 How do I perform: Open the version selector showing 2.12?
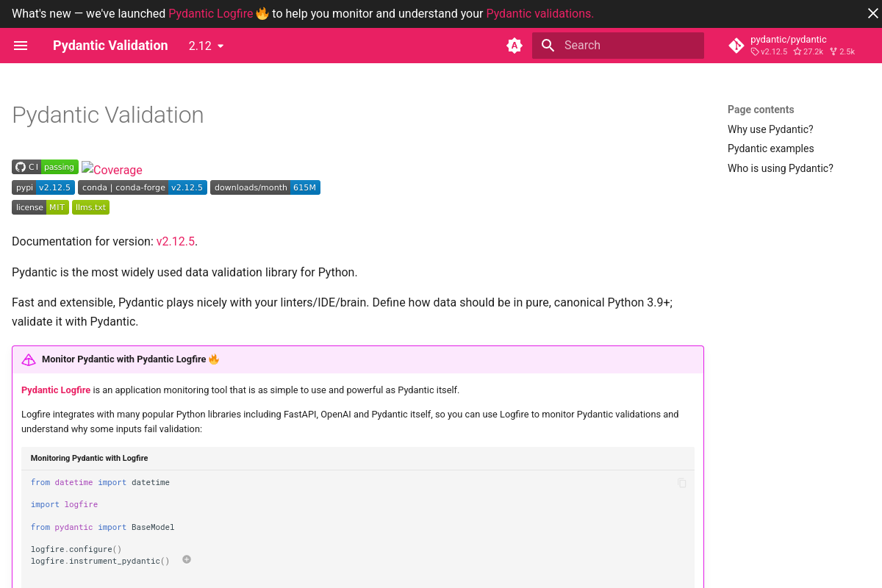pyautogui.click(x=206, y=46)
